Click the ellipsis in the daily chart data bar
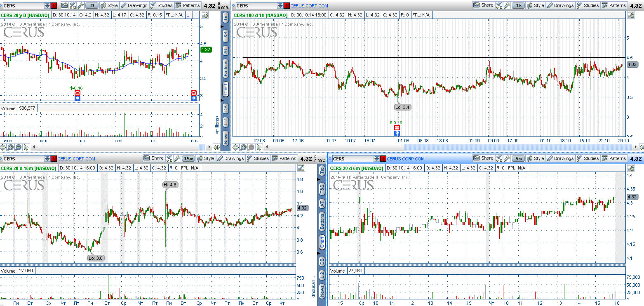 click(188, 16)
